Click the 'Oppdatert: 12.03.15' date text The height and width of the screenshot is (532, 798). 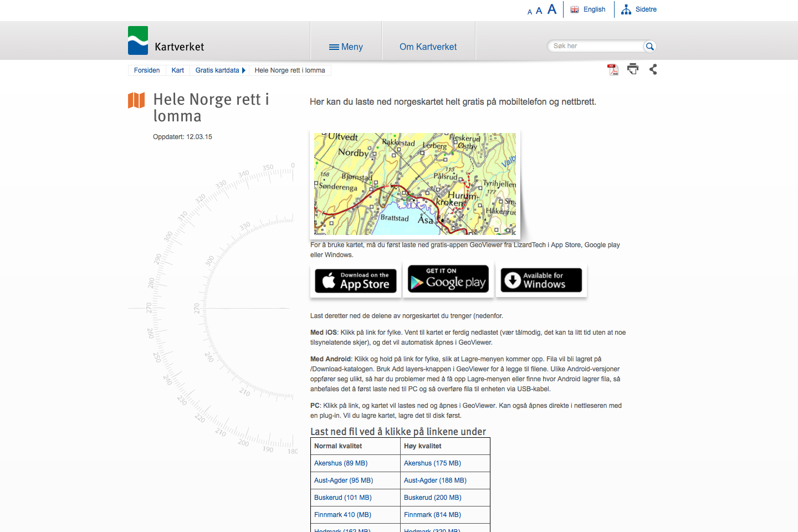(x=182, y=137)
